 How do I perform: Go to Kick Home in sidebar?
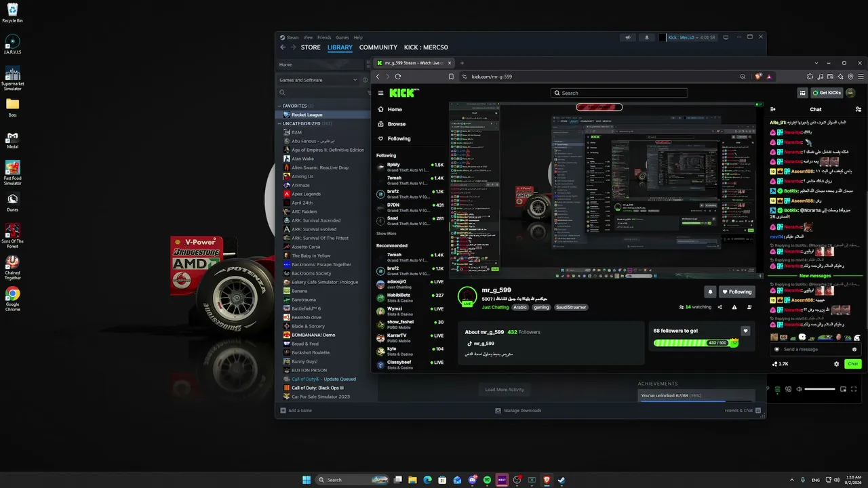coord(395,109)
